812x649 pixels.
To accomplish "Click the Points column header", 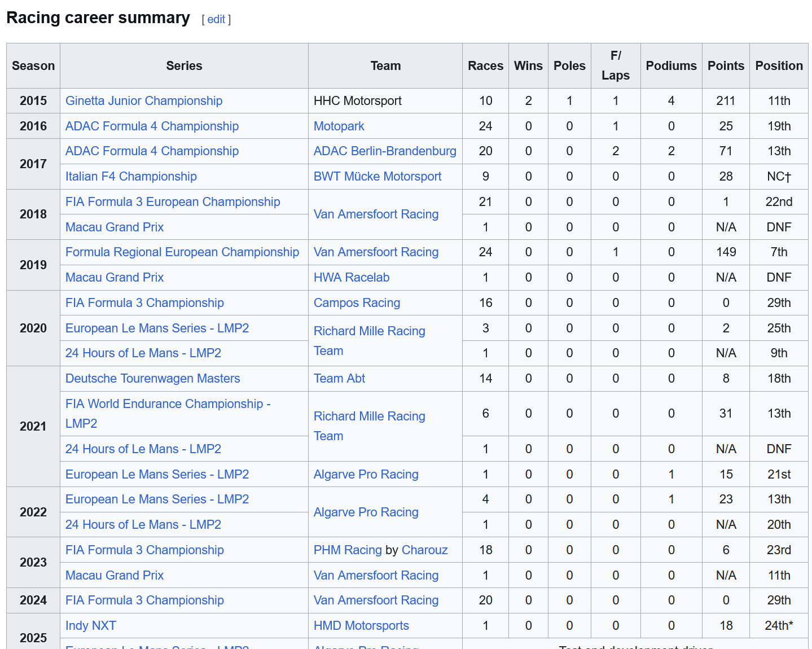I will [x=726, y=65].
